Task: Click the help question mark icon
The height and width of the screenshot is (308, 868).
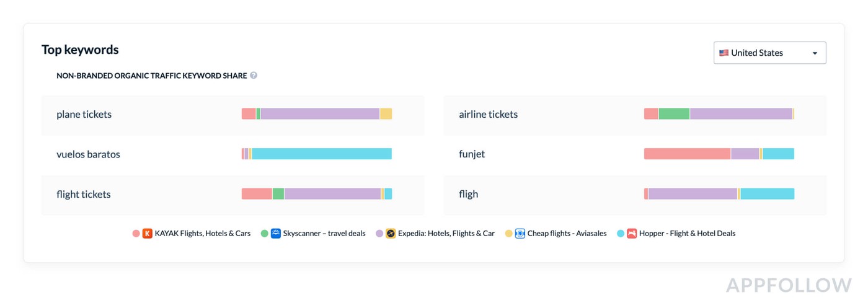Action: [x=254, y=76]
